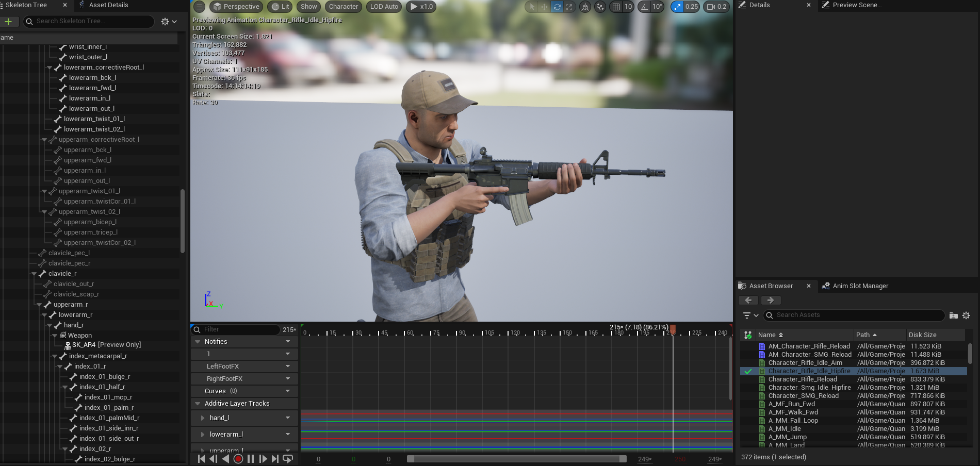Click the scale snapping icon
Viewport: 980px width, 466px height.
677,7
